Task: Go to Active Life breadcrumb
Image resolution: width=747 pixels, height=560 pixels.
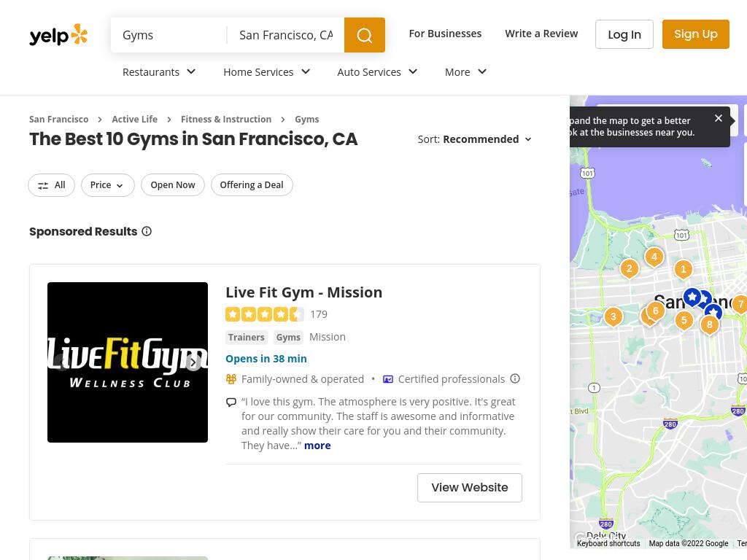Action: point(135,119)
